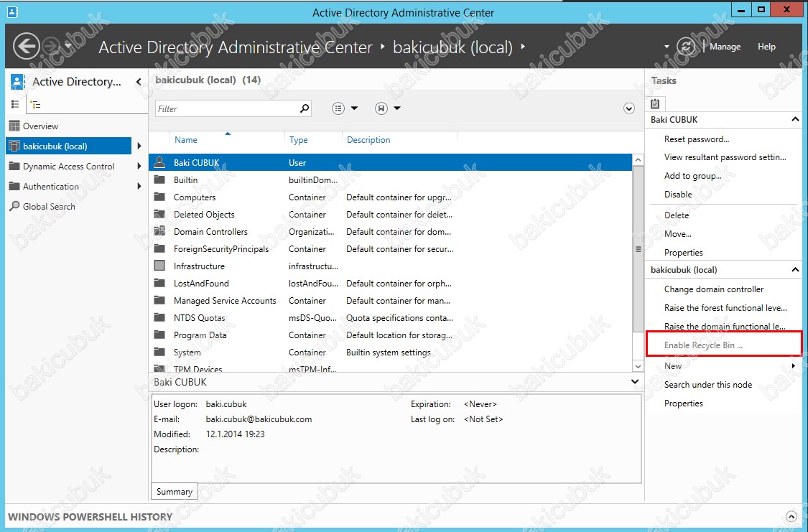Select Overview in the navigation pane
The width and height of the screenshot is (808, 532).
click(x=41, y=126)
